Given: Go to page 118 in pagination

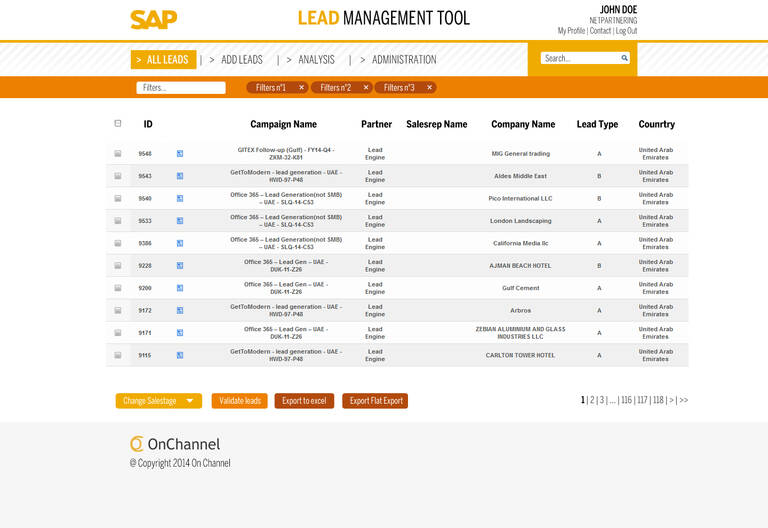Looking at the screenshot, I should pos(658,400).
